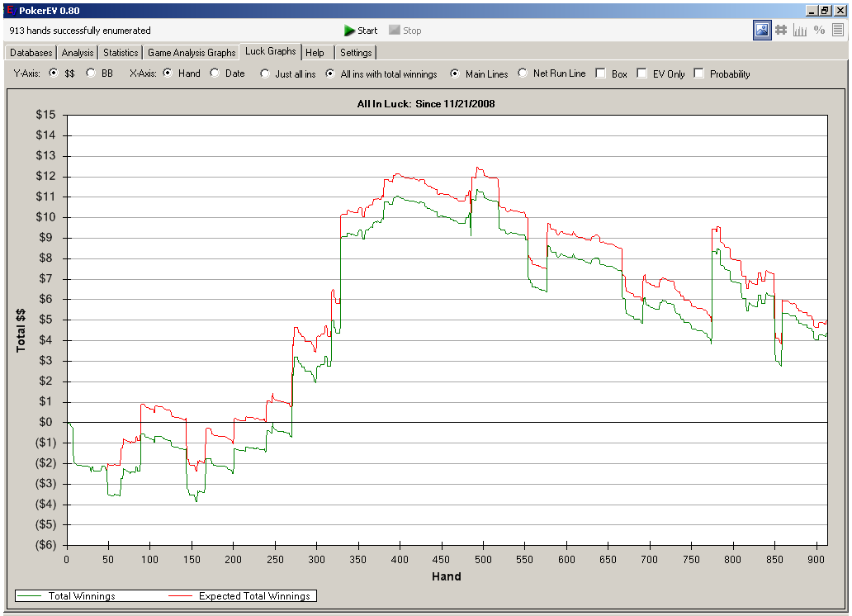This screenshot has width=852, height=616.
Task: Click the bar chart toolbar icon
Action: click(800, 30)
